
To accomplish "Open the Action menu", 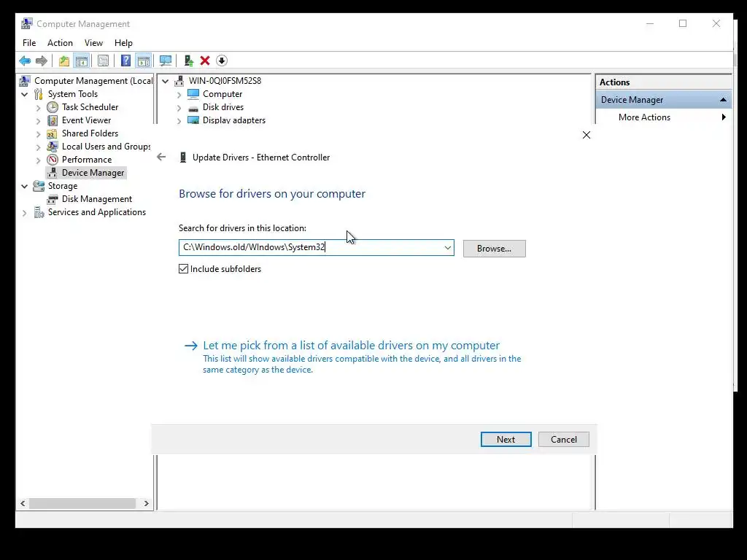I will pyautogui.click(x=60, y=43).
